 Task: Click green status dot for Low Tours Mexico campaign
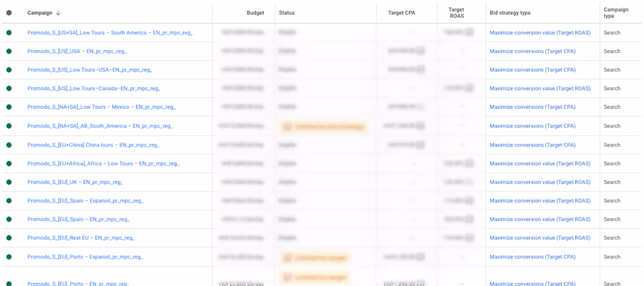9,107
